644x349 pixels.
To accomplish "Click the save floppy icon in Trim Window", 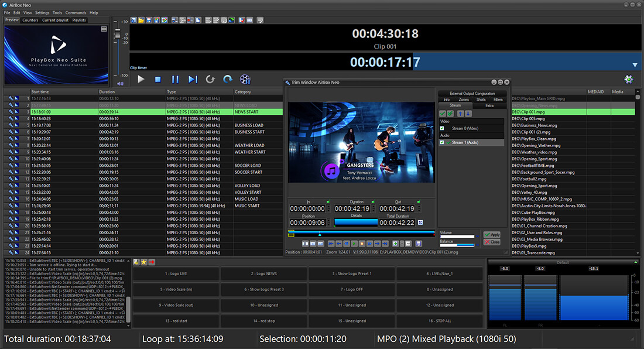I will click(x=419, y=244).
